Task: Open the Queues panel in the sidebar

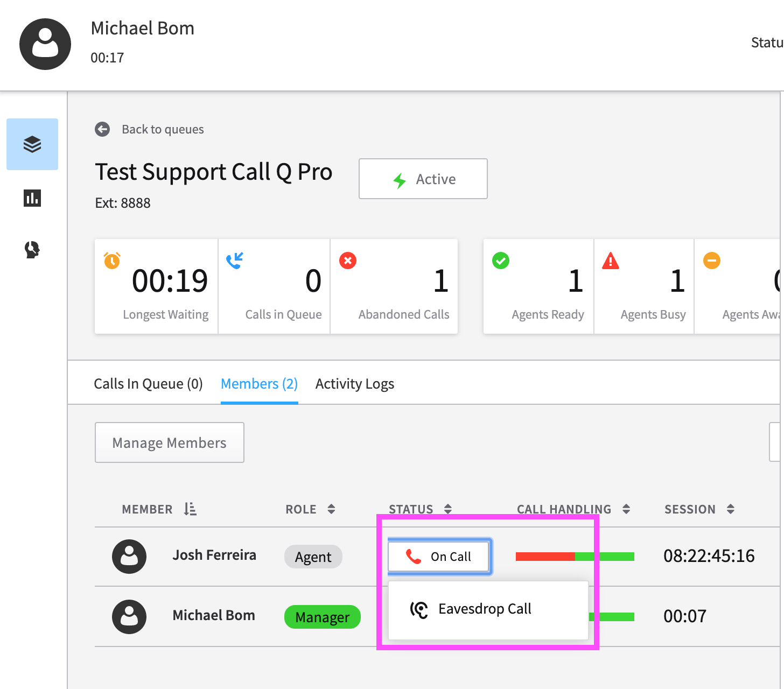Action: pyautogui.click(x=32, y=144)
